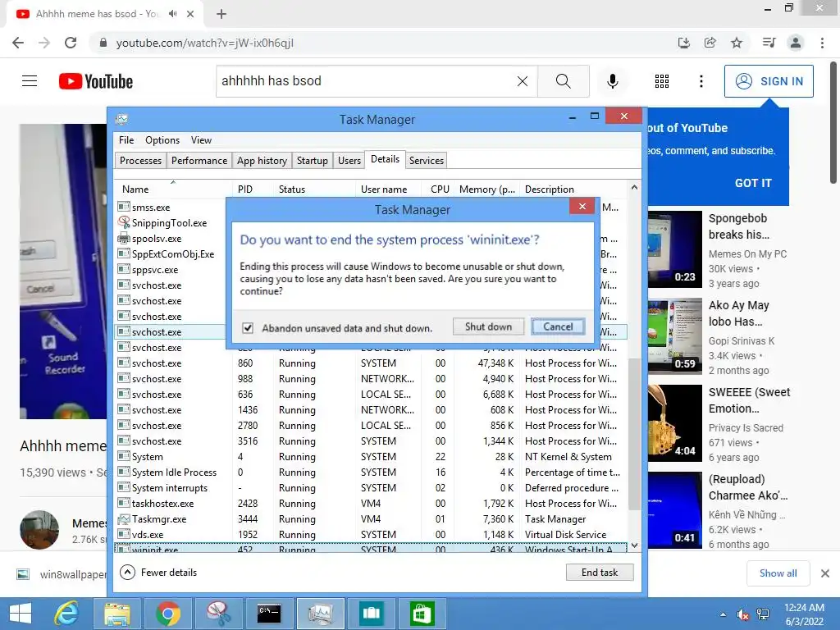
Task: Clear the YouTube search box text
Action: pyautogui.click(x=523, y=81)
